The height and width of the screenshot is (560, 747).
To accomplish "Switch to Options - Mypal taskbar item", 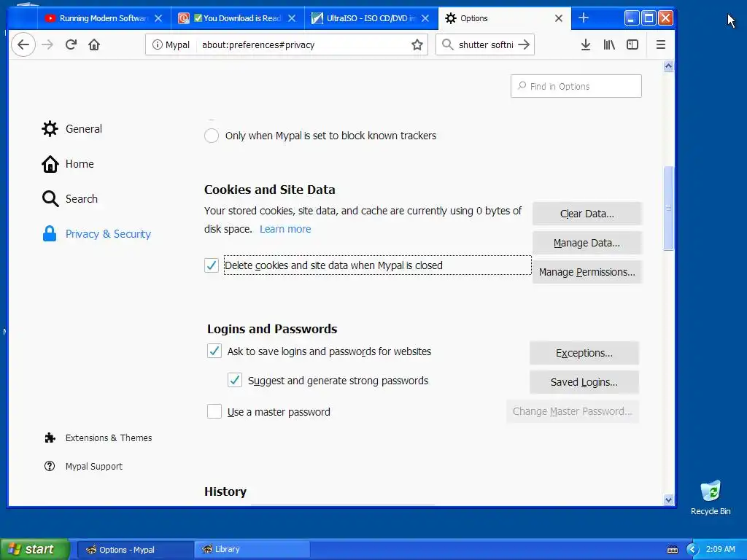I will (135, 550).
